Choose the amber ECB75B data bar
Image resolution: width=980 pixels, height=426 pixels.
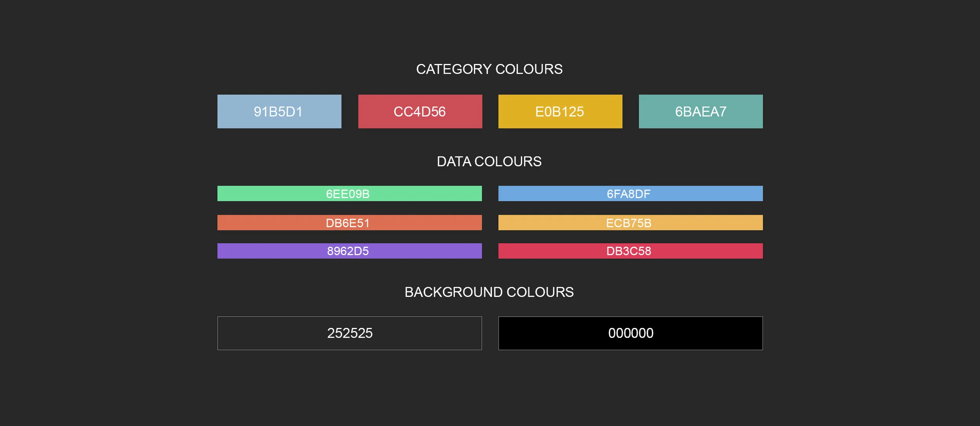pyautogui.click(x=630, y=222)
